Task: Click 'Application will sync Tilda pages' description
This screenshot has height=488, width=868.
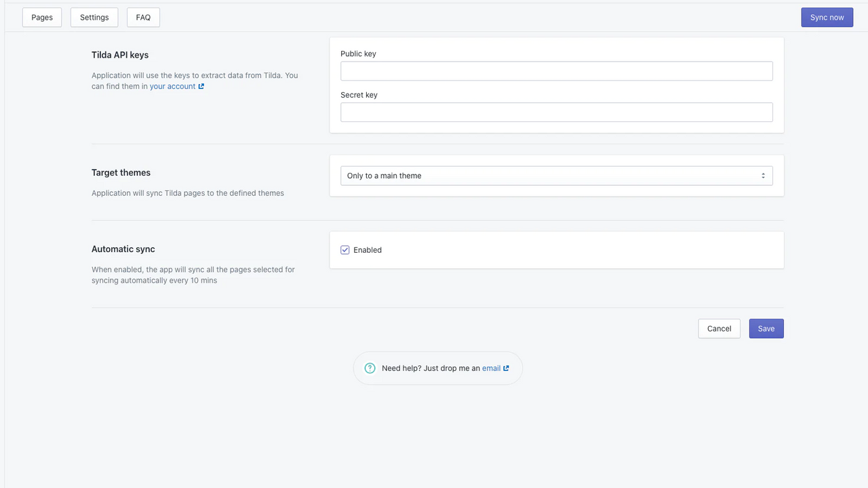Action: coord(188,193)
